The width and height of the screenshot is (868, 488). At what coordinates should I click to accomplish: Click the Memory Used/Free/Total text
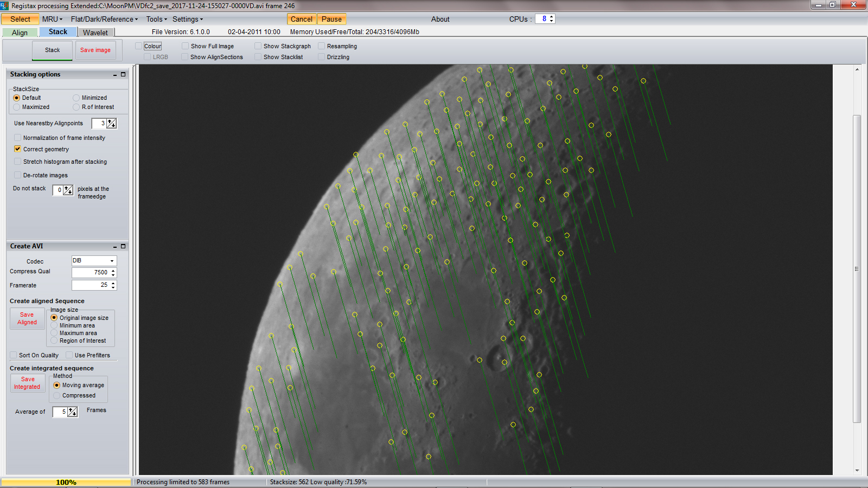pyautogui.click(x=355, y=32)
